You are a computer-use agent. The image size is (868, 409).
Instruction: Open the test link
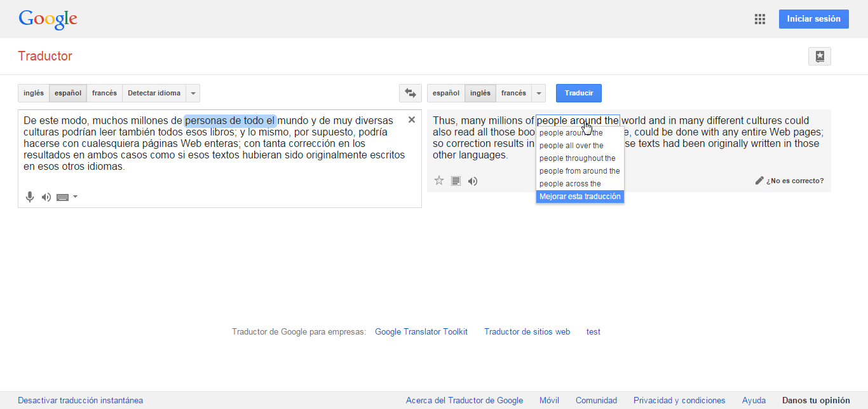click(x=593, y=331)
